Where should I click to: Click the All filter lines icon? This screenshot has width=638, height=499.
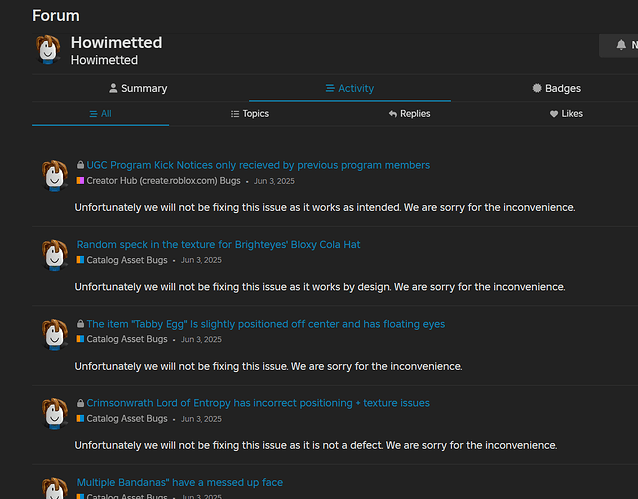(93, 114)
